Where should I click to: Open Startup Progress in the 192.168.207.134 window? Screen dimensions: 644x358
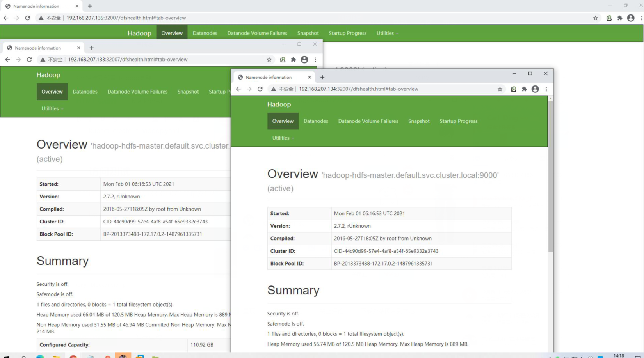[x=459, y=121]
